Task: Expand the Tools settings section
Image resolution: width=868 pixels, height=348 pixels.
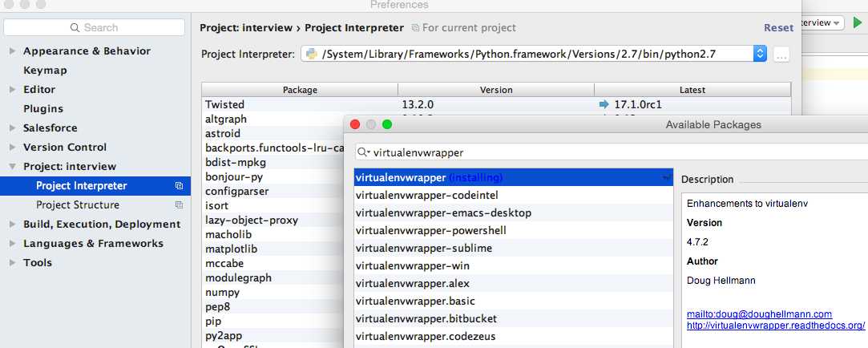Action: 12,263
